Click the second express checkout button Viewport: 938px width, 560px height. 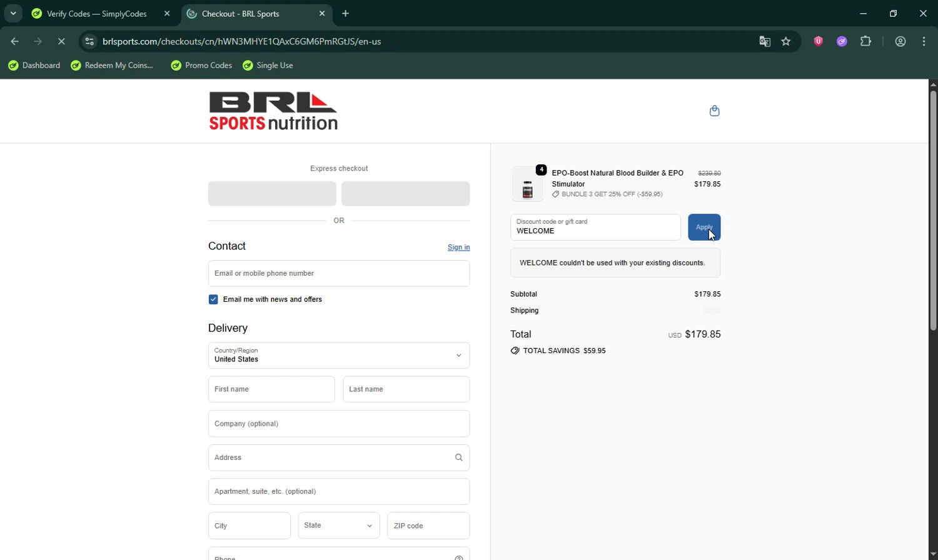point(406,194)
